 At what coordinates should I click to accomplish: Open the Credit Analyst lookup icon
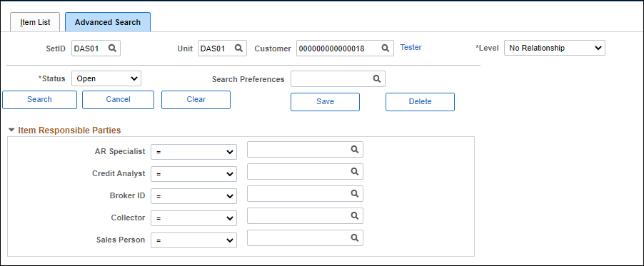[354, 172]
